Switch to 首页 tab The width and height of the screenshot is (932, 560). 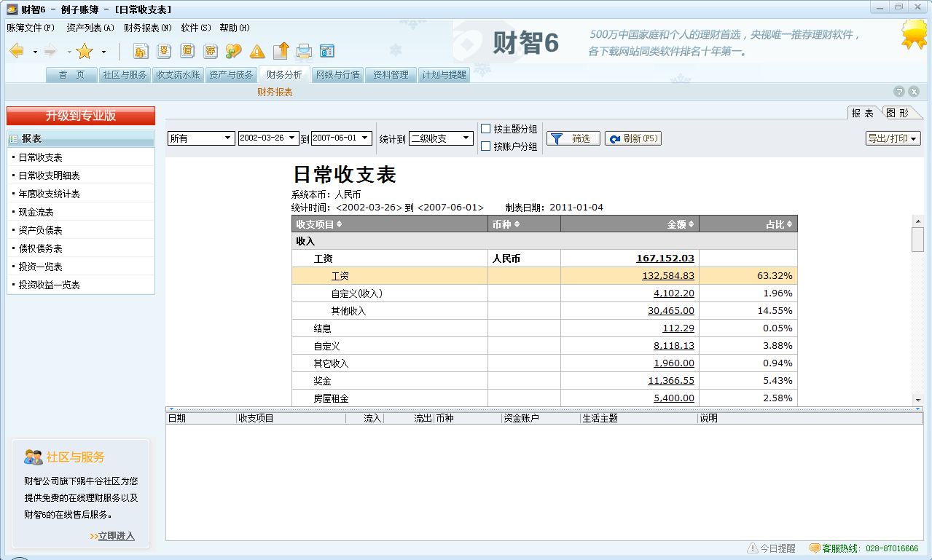(x=71, y=74)
